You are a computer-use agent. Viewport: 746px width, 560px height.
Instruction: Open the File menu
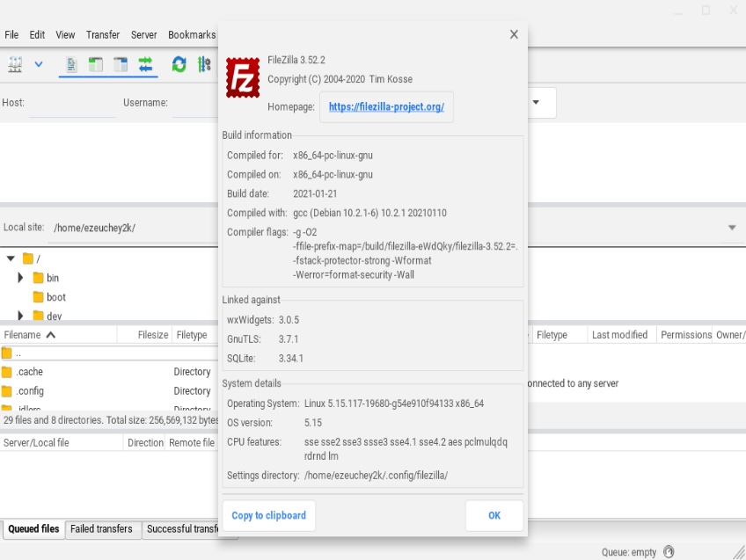(11, 34)
